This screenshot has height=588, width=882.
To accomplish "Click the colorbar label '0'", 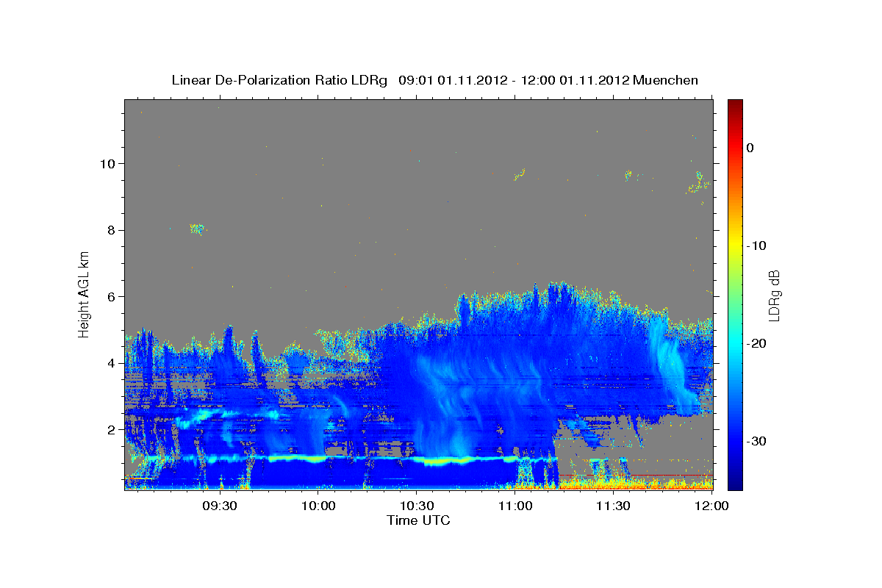I will point(750,148).
